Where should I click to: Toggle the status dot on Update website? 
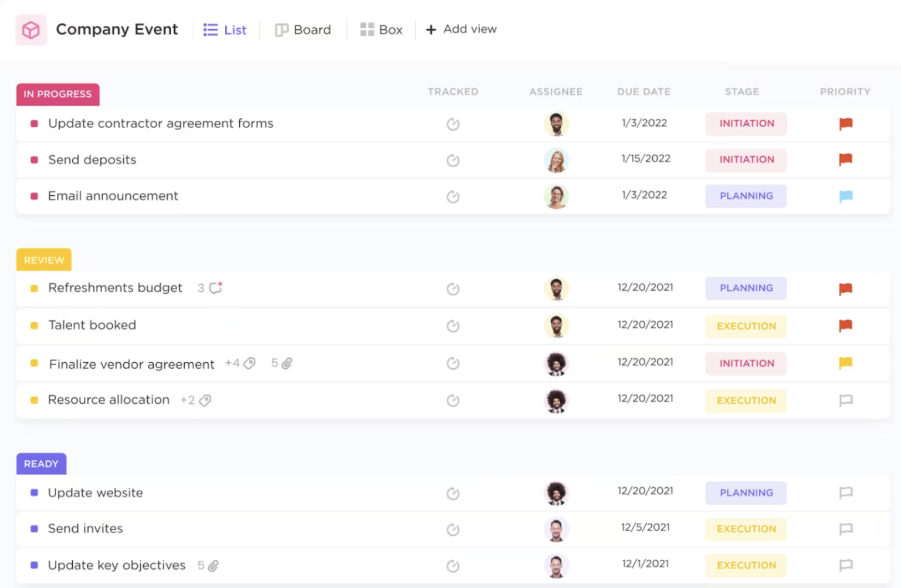34,493
